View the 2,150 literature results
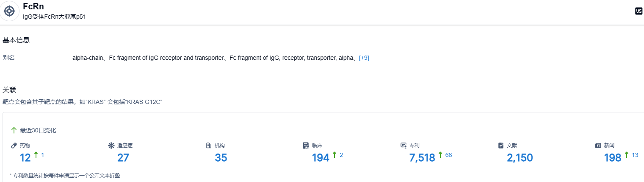Screen dimensions: 644x182 tap(520, 158)
